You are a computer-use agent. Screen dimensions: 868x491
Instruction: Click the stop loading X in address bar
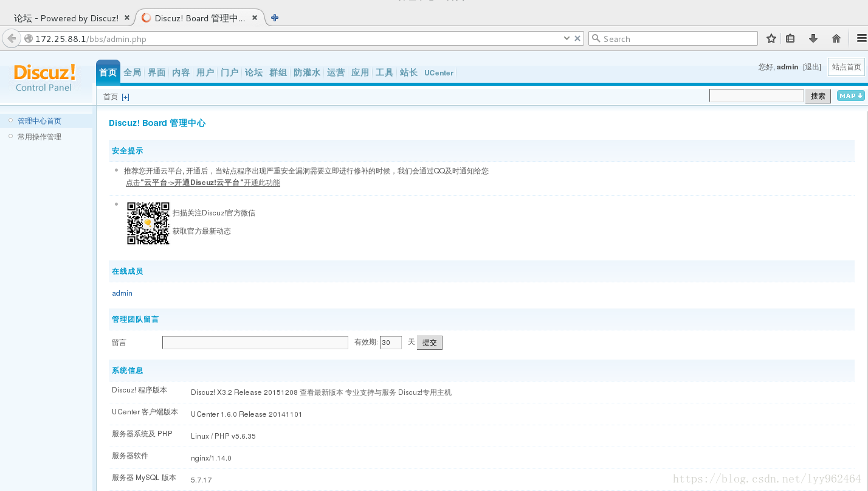pos(577,38)
